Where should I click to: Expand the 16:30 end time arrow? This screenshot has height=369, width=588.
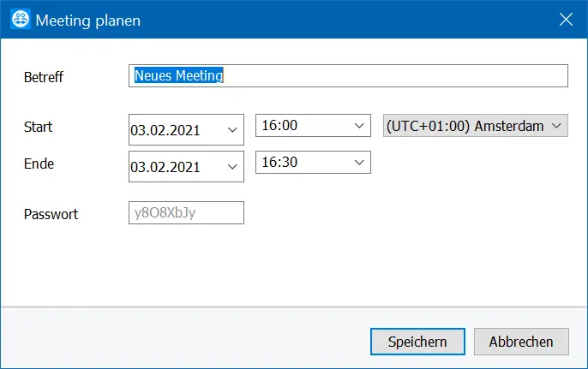pyautogui.click(x=359, y=162)
